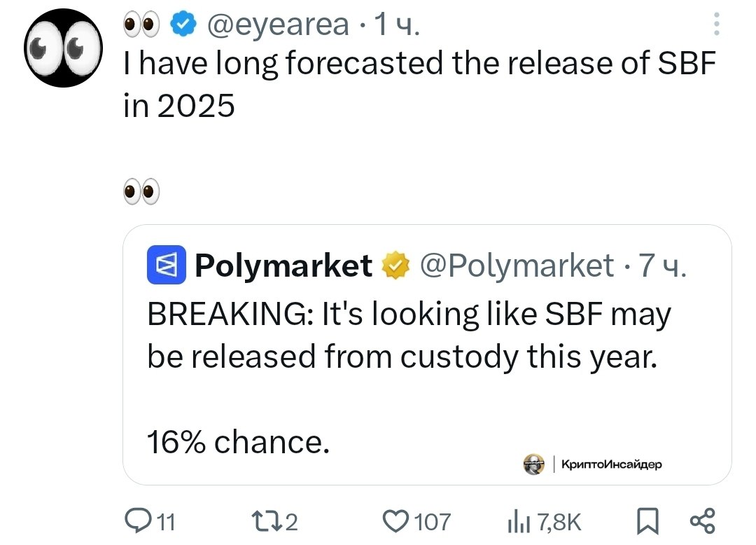Viewport: 756px width, 545px height.
Task: Click the gold verified badge on Polymarket
Action: (395, 266)
